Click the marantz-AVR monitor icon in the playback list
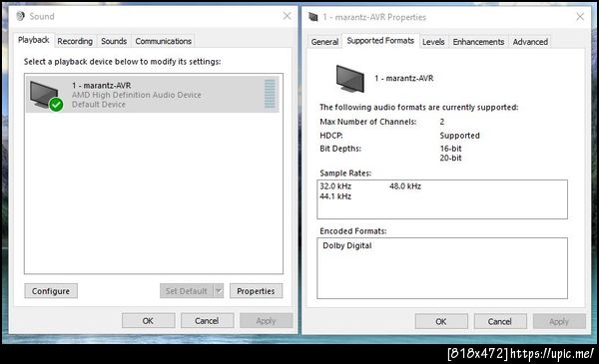Image resolution: width=599 pixels, height=364 pixels. click(44, 94)
